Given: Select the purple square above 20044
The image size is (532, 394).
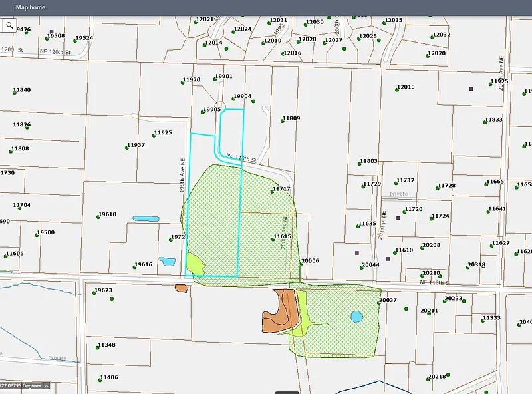Looking at the screenshot, I should (357, 253).
